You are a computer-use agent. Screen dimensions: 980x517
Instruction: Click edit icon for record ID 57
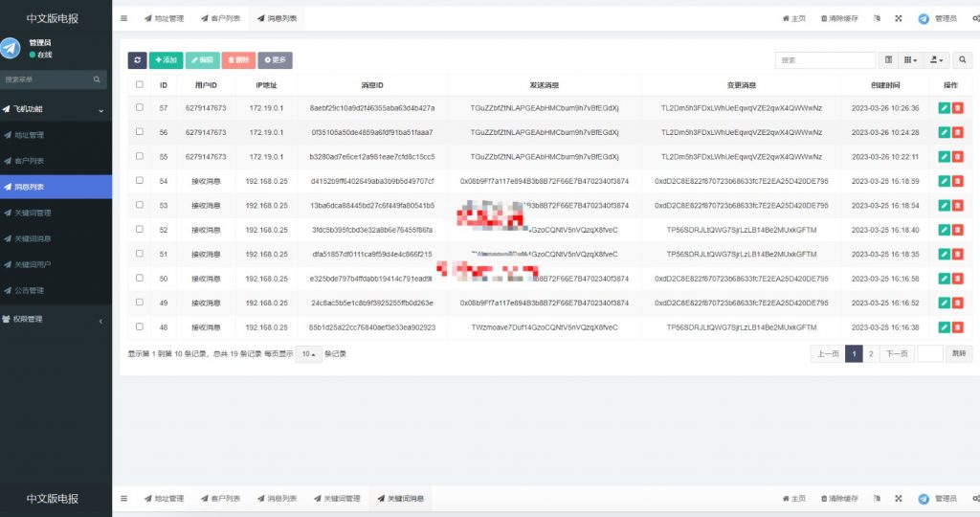pyautogui.click(x=944, y=108)
